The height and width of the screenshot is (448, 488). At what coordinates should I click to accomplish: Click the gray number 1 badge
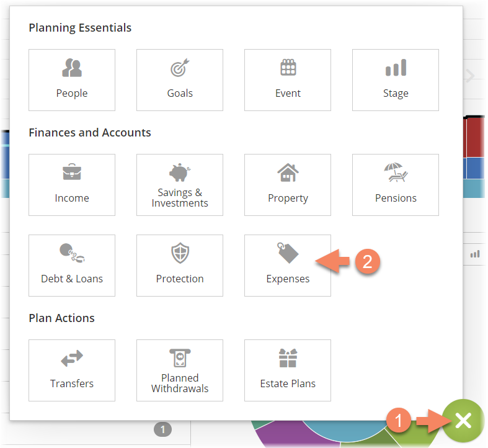[x=162, y=429]
